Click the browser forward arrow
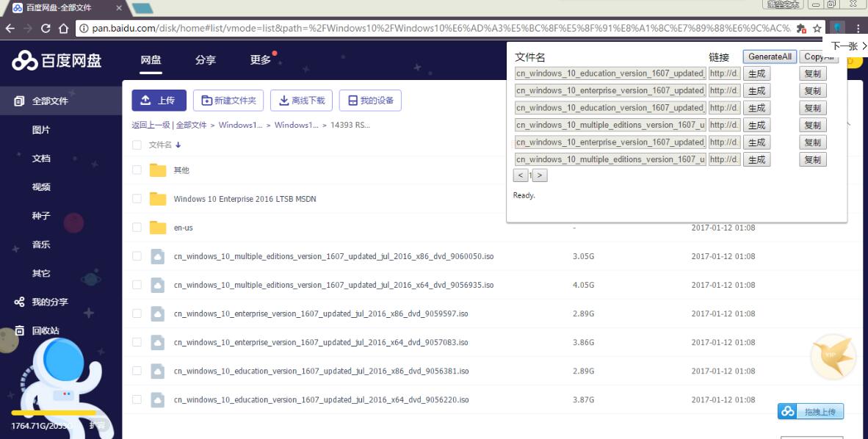This screenshot has height=439, width=868. click(28, 28)
